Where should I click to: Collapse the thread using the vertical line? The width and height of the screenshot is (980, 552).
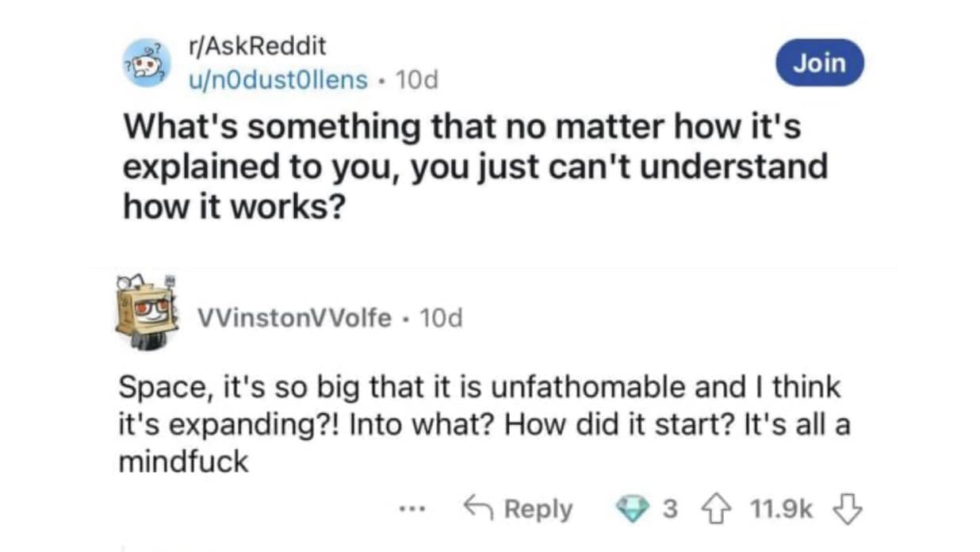click(121, 546)
